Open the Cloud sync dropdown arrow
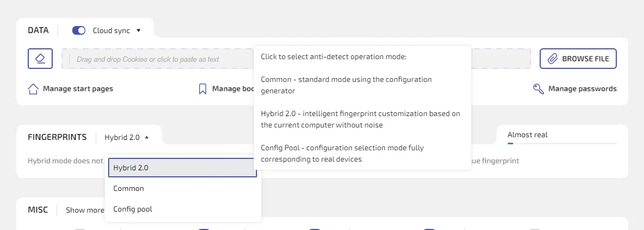 (139, 30)
